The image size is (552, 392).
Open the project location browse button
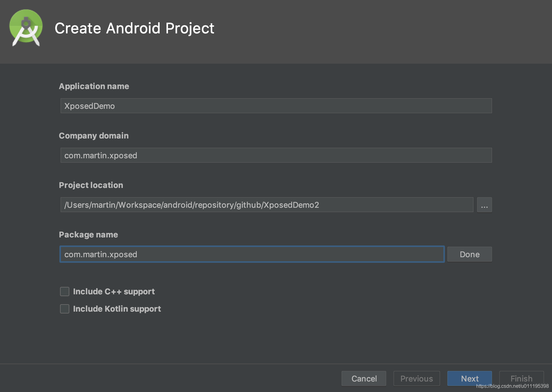[484, 205]
